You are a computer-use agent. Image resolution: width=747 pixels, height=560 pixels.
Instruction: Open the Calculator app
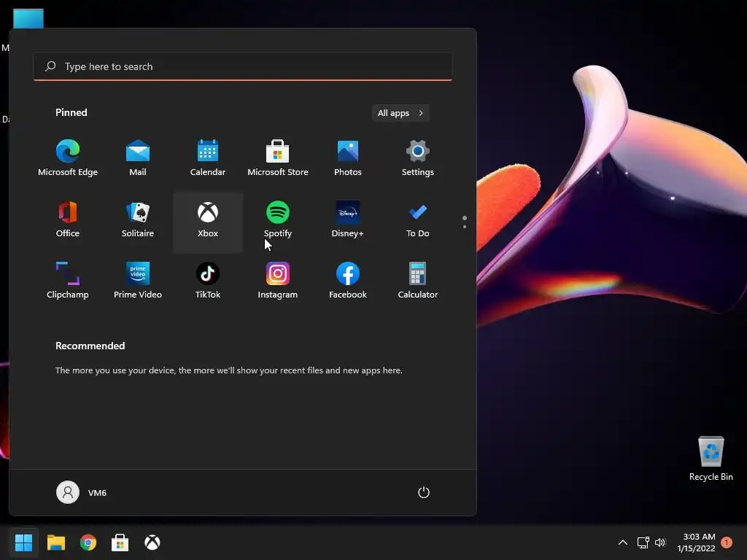pyautogui.click(x=418, y=281)
